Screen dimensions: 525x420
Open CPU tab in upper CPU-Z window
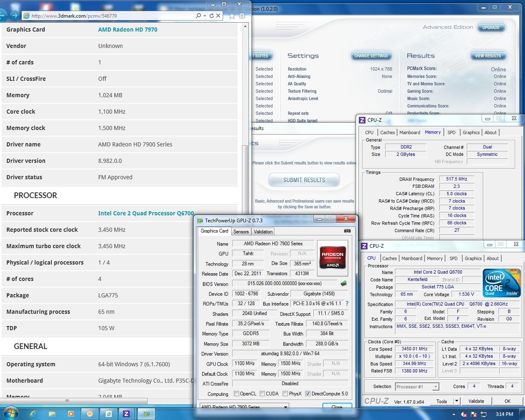coord(369,132)
